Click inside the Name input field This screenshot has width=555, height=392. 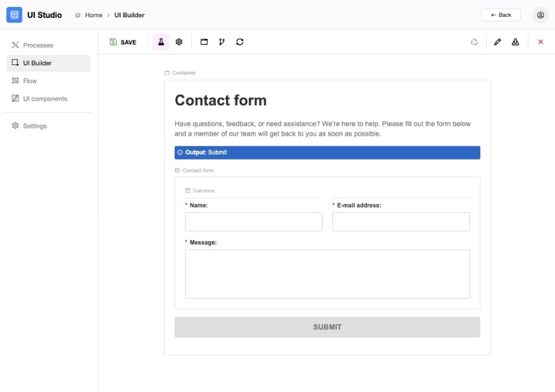click(x=253, y=221)
